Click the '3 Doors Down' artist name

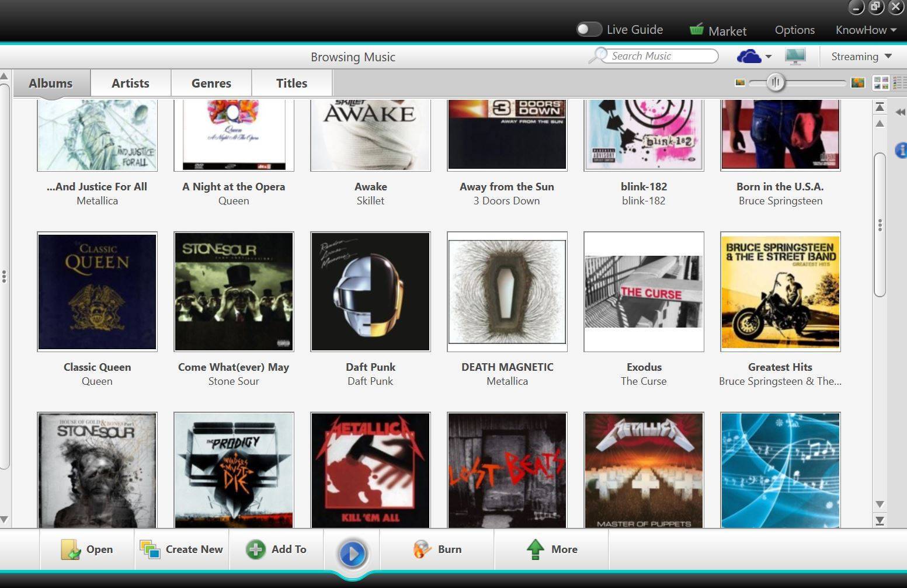(x=507, y=201)
